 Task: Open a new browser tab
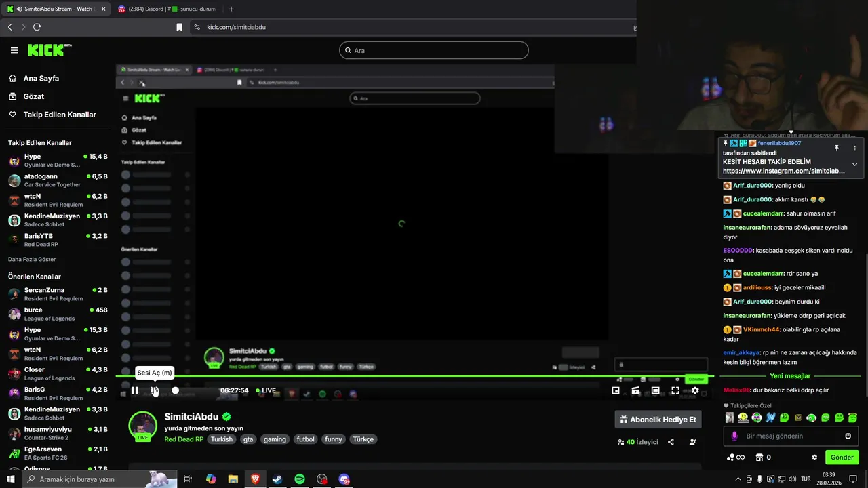click(231, 9)
